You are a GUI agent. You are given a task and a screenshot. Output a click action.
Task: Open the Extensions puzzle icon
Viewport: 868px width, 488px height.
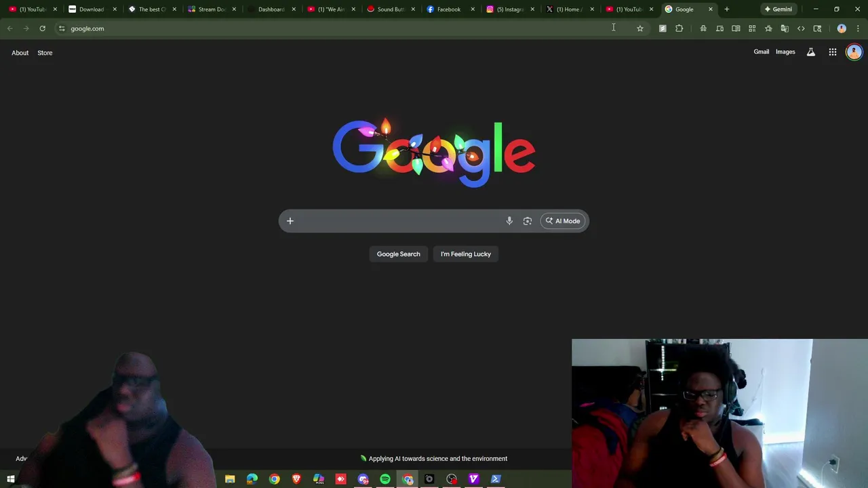coord(679,28)
